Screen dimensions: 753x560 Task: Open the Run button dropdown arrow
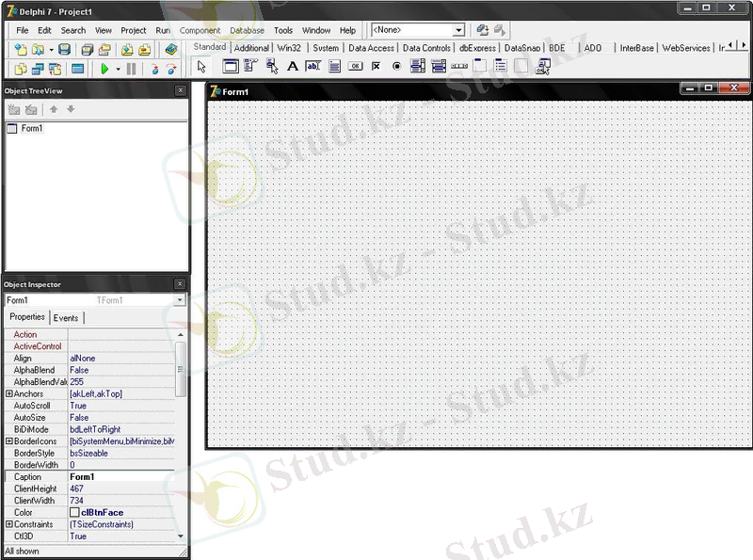point(119,70)
